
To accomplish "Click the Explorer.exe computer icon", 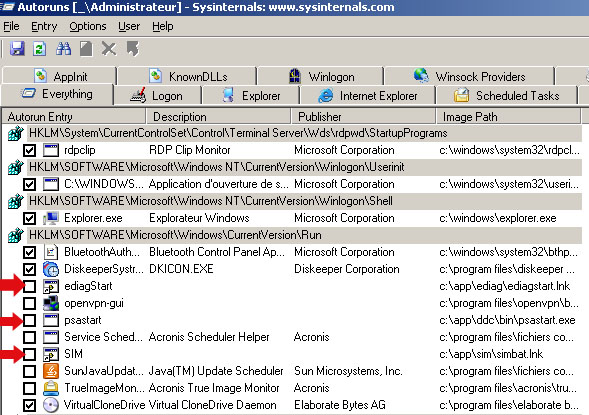I will click(51, 218).
